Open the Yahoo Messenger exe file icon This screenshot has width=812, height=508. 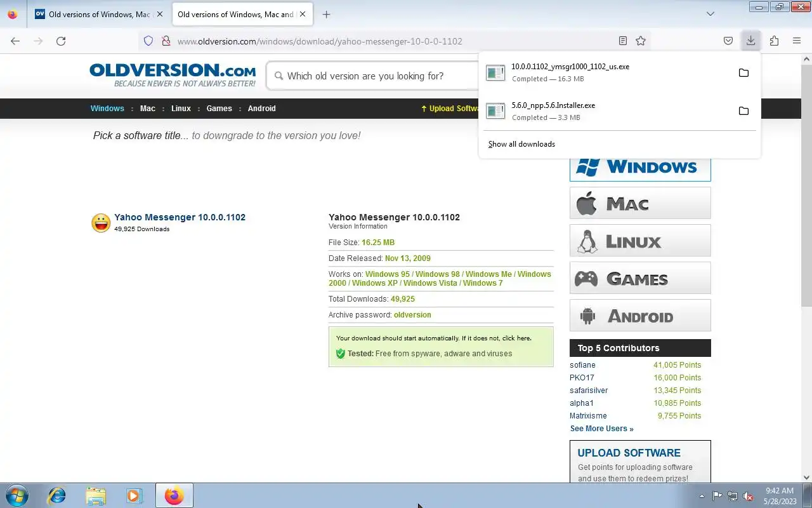495,72
